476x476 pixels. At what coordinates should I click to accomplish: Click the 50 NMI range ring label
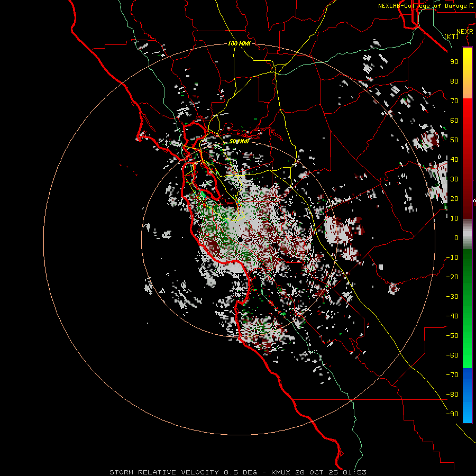(239, 141)
